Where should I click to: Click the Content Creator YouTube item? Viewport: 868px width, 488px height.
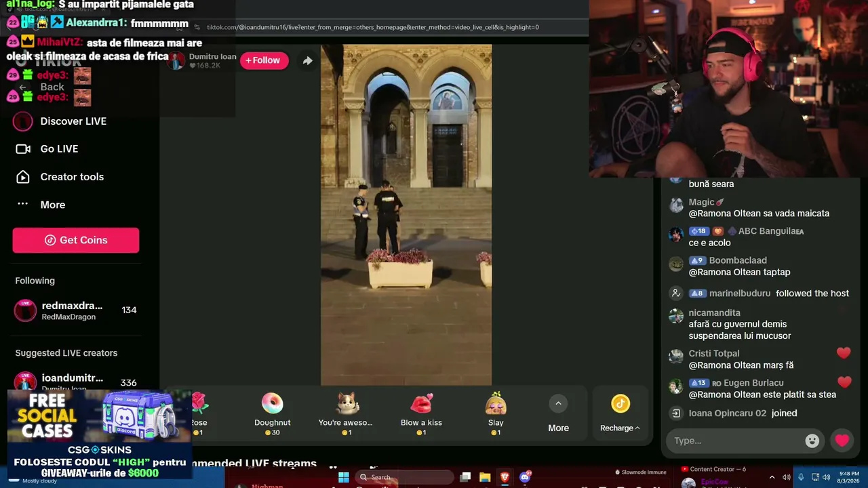pos(713,469)
